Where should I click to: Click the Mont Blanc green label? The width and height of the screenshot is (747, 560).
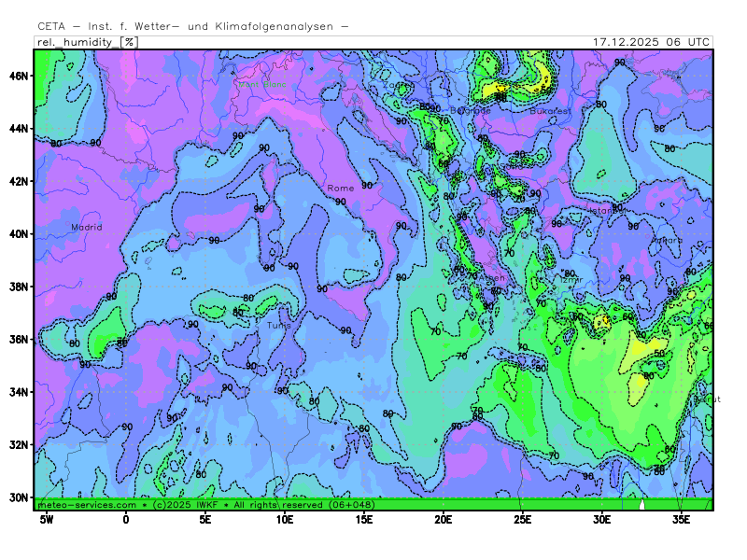[x=261, y=85]
